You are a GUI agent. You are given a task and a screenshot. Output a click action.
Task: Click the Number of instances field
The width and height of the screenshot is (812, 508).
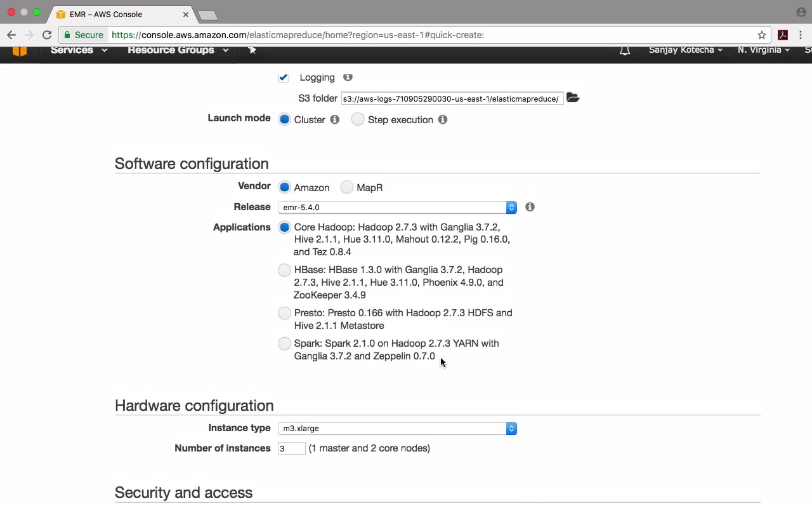291,448
